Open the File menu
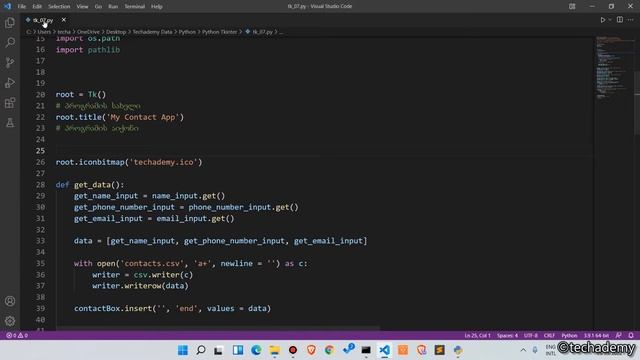 22,6
